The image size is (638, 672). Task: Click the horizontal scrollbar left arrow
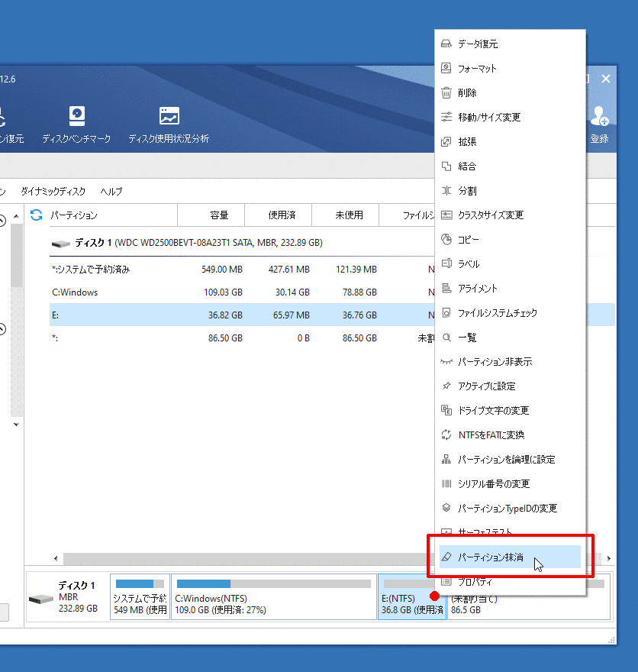(55, 559)
